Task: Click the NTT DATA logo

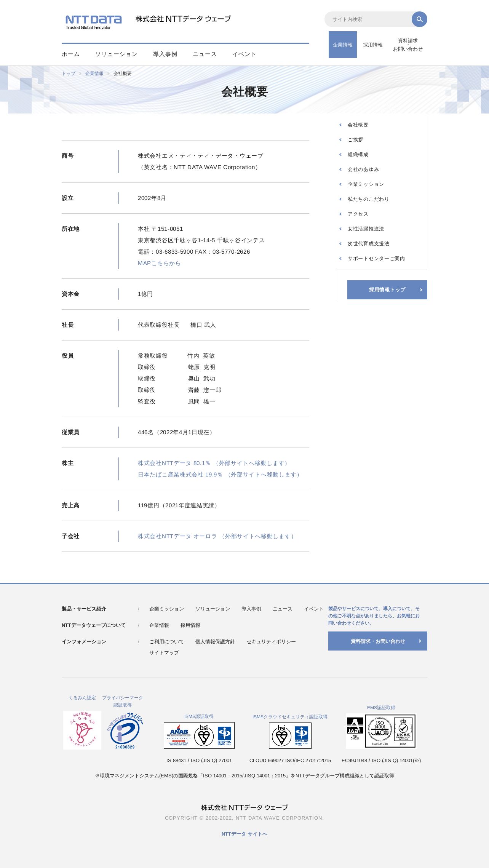Action: (93, 22)
